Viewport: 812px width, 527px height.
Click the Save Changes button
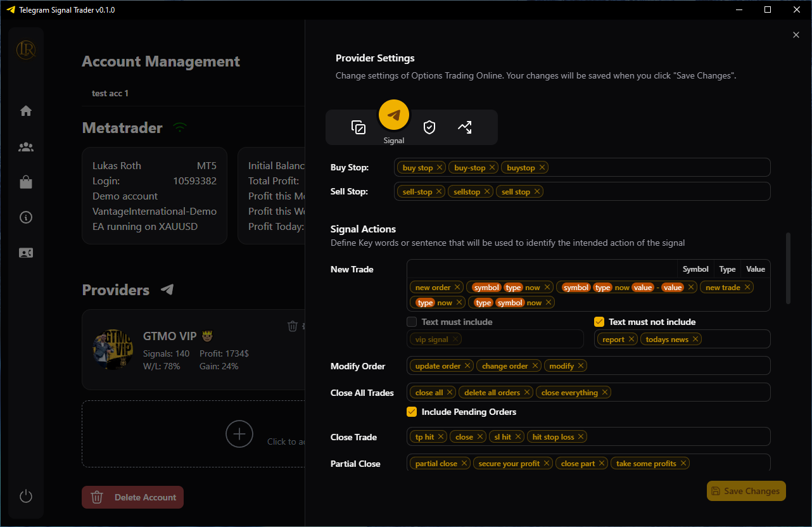coord(746,491)
